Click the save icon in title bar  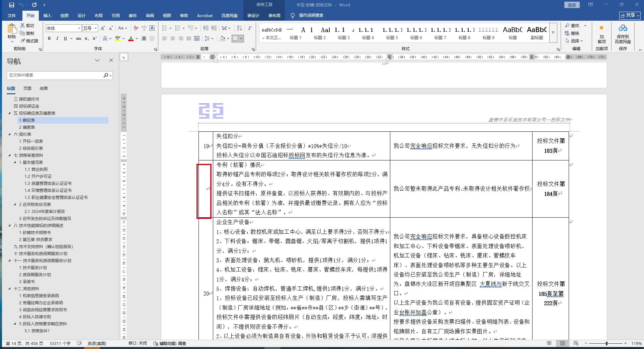coord(12,5)
